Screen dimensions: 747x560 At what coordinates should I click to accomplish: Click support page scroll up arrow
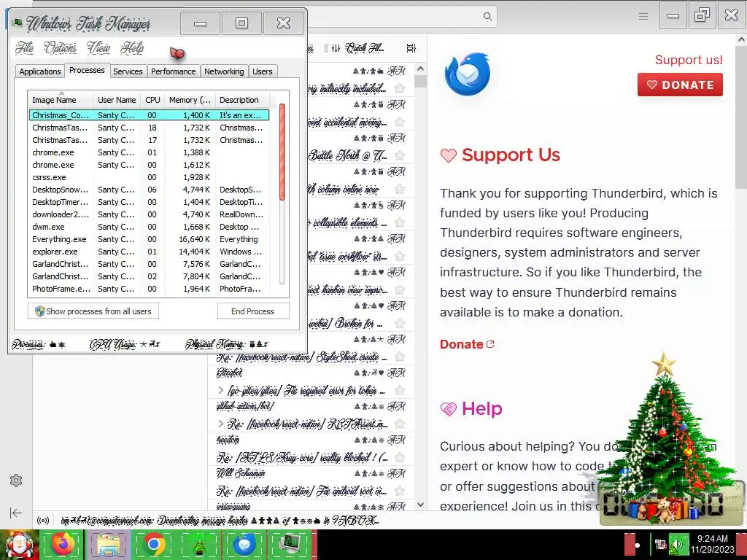[x=741, y=39]
